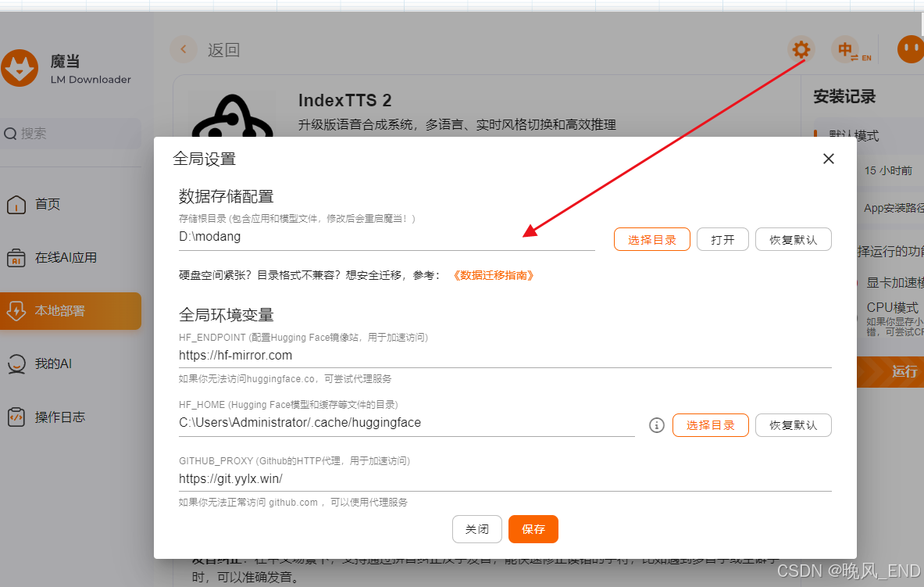The width and height of the screenshot is (924, 587).
Task: Click the 搜索 search box
Action: pos(71,134)
